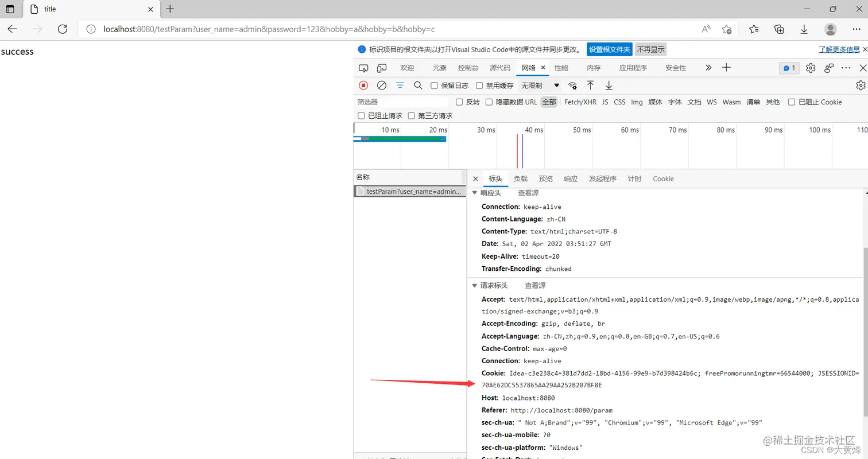This screenshot has height=459, width=868.
Task: Click the export HAR download arrow
Action: pos(609,85)
